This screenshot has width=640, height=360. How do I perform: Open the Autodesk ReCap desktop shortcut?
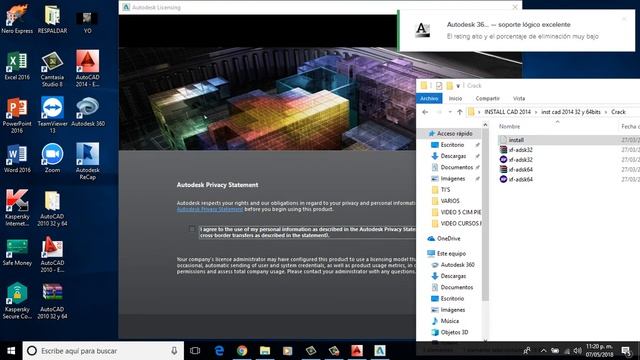coord(87,162)
